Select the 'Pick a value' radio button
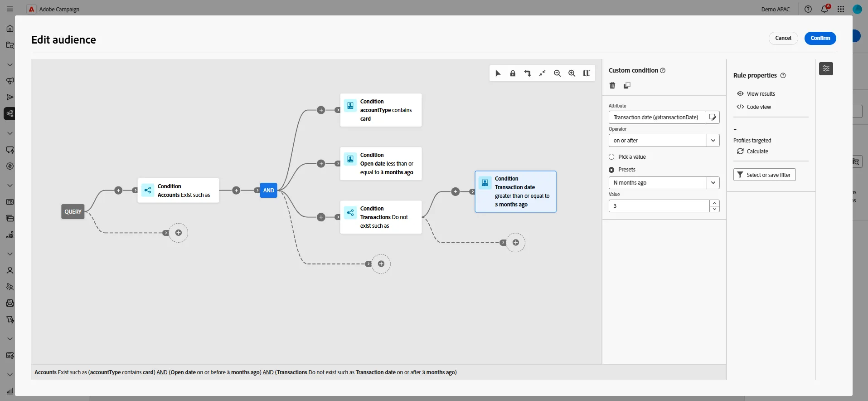868x401 pixels. tap(611, 157)
